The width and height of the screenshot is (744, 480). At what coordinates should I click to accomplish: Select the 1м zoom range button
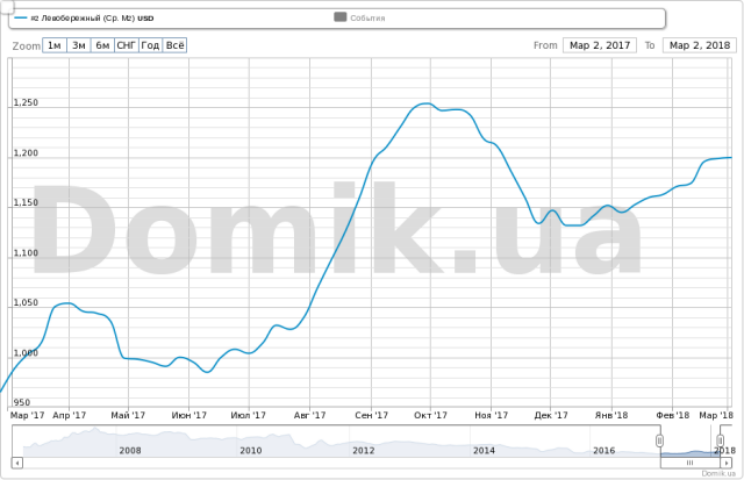pos(55,46)
